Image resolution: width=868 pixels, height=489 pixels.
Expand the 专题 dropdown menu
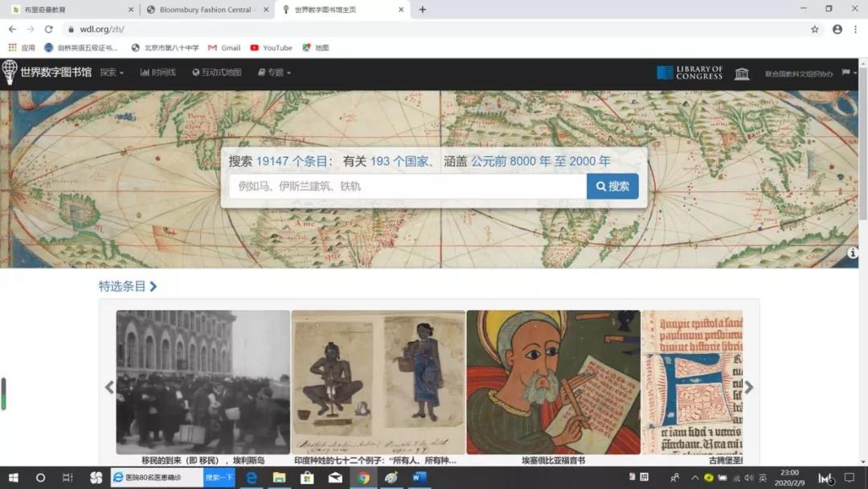point(274,72)
